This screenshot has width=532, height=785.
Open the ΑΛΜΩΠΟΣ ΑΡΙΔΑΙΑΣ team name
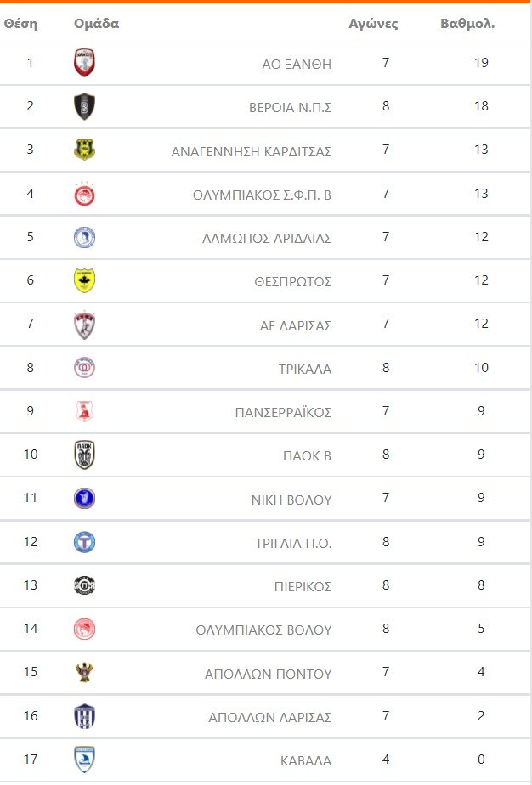(266, 238)
